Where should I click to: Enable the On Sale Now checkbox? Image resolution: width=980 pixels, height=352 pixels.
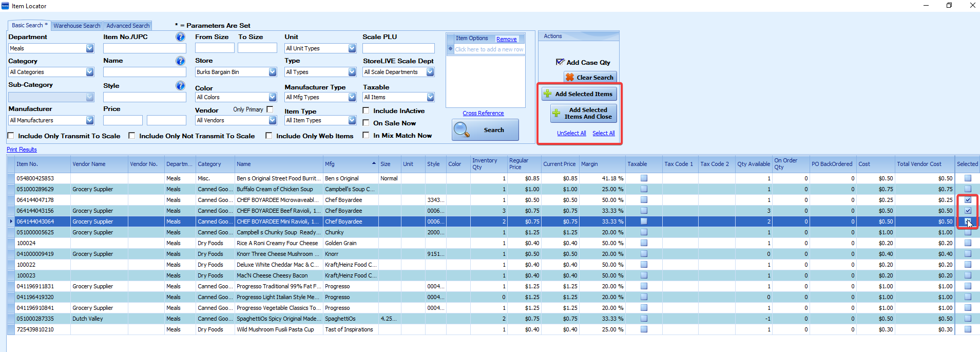pyautogui.click(x=366, y=123)
